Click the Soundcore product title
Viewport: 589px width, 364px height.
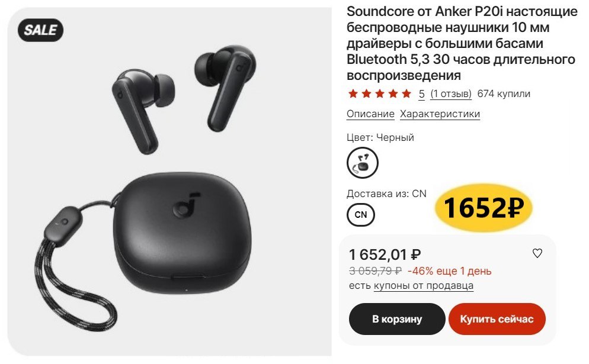point(462,43)
